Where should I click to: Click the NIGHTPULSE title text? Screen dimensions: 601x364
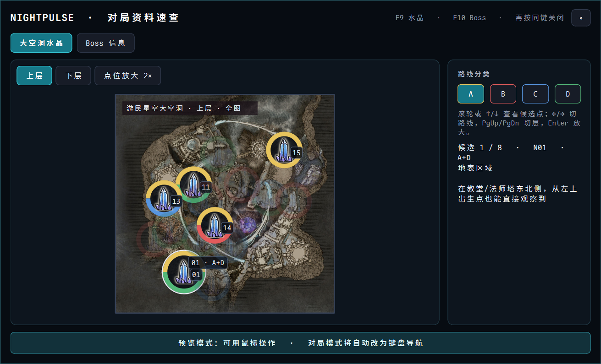pyautogui.click(x=42, y=18)
